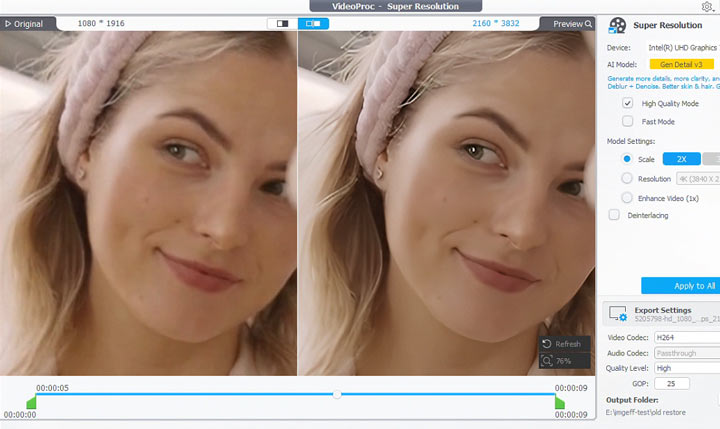Click the GOP value field
The height and width of the screenshot is (429, 720).
[671, 384]
